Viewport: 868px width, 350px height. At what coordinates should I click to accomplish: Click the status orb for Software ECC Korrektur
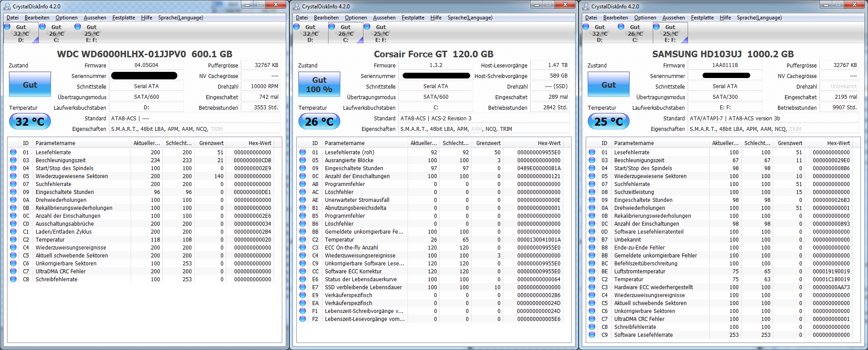pos(303,271)
